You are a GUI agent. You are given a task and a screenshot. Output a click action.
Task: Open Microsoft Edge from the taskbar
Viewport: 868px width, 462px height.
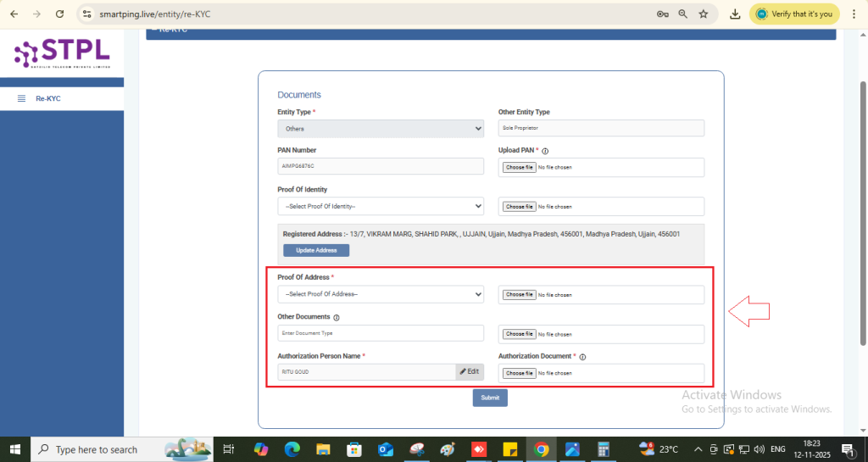[292, 449]
